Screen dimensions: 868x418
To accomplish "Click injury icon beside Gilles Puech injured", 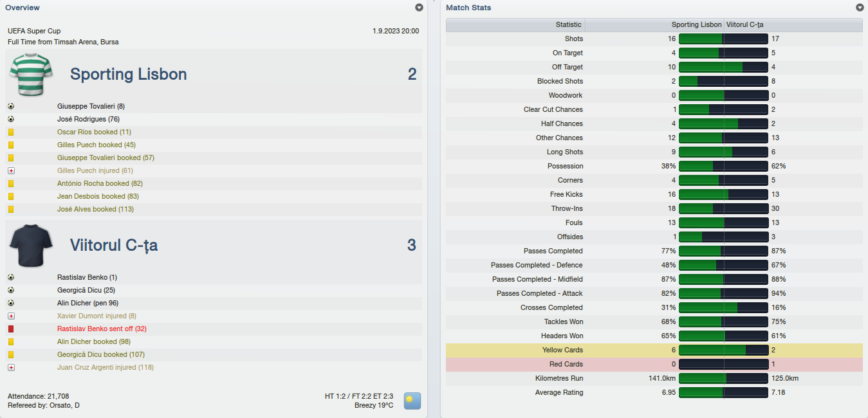I will [11, 170].
